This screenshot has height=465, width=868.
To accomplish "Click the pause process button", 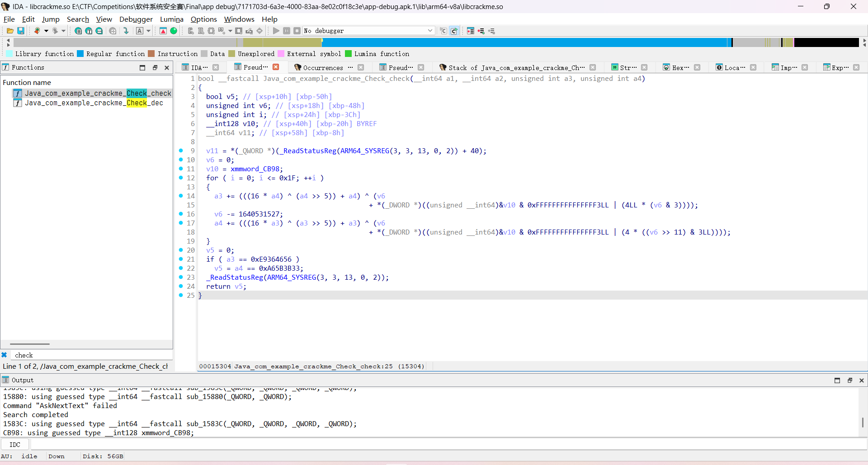I will click(287, 31).
